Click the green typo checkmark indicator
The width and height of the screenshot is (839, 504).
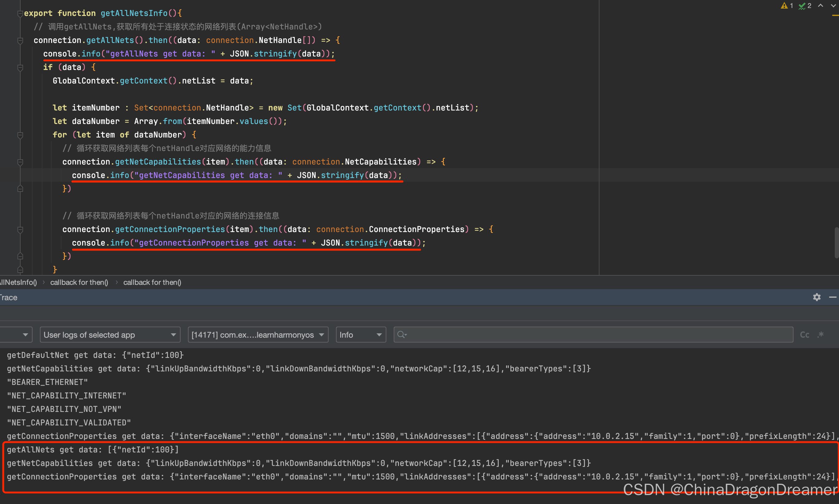pos(802,6)
